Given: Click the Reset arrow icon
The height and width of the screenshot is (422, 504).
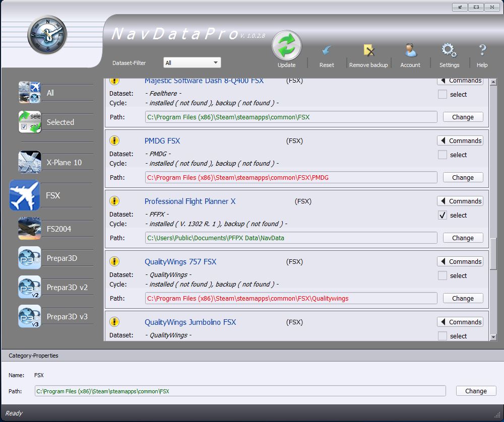Looking at the screenshot, I should click(x=327, y=51).
